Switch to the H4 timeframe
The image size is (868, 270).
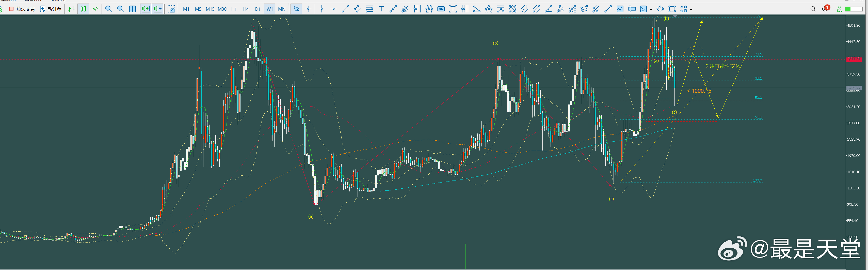click(246, 9)
